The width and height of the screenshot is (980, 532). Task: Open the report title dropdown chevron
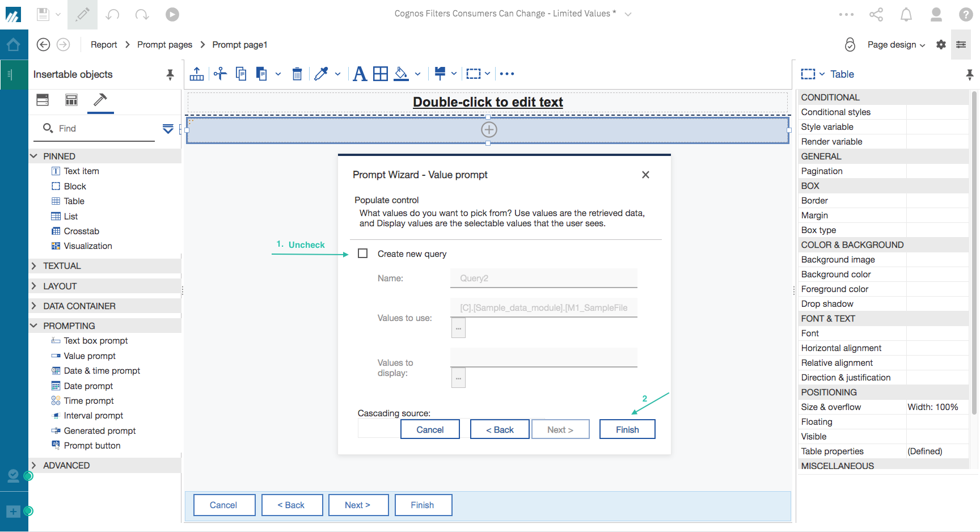(x=628, y=14)
